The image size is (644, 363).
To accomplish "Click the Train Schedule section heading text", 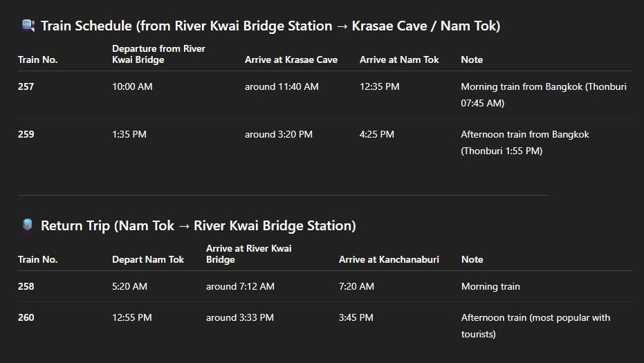I will [270, 26].
